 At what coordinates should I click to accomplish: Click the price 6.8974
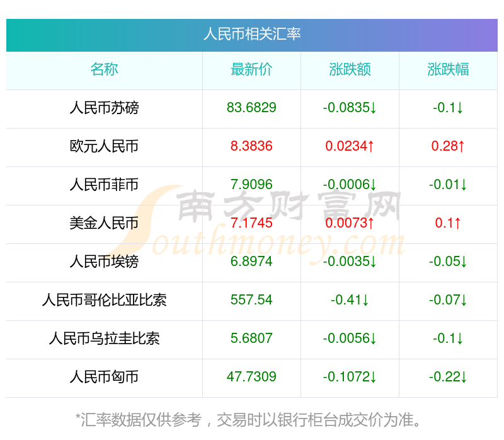pyautogui.click(x=251, y=262)
